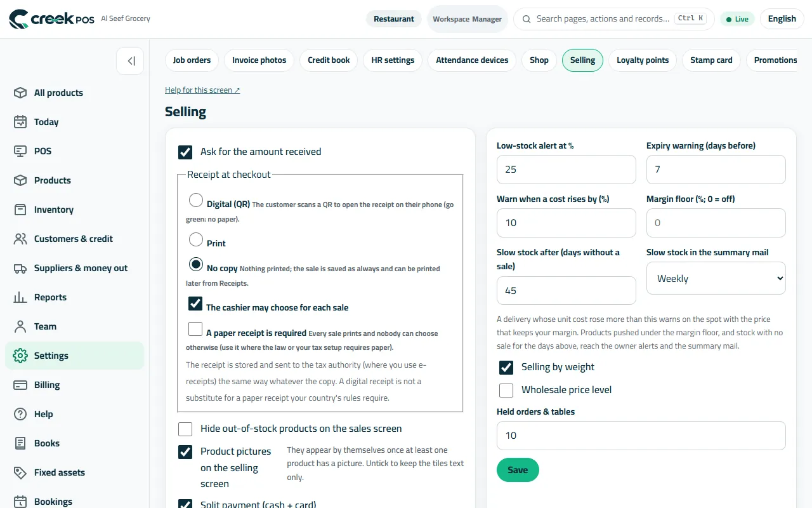Open the Loyalty points tab

[x=643, y=60]
